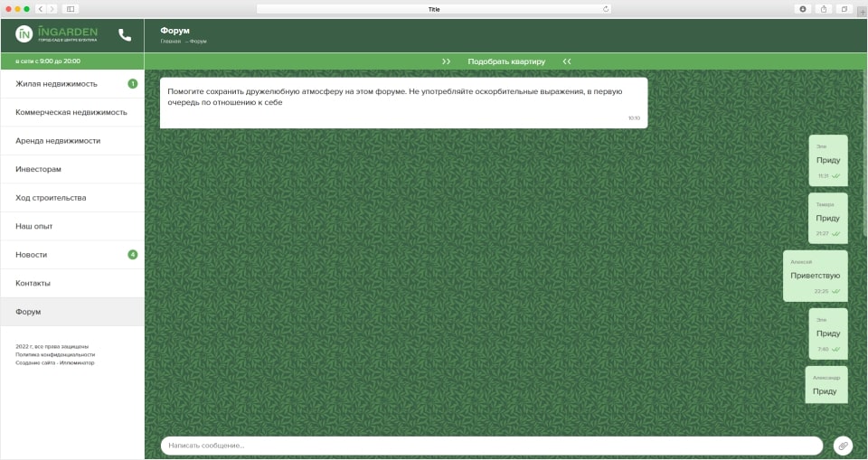The height and width of the screenshot is (460, 868).
Task: Open Ход строительства page
Action: point(51,198)
